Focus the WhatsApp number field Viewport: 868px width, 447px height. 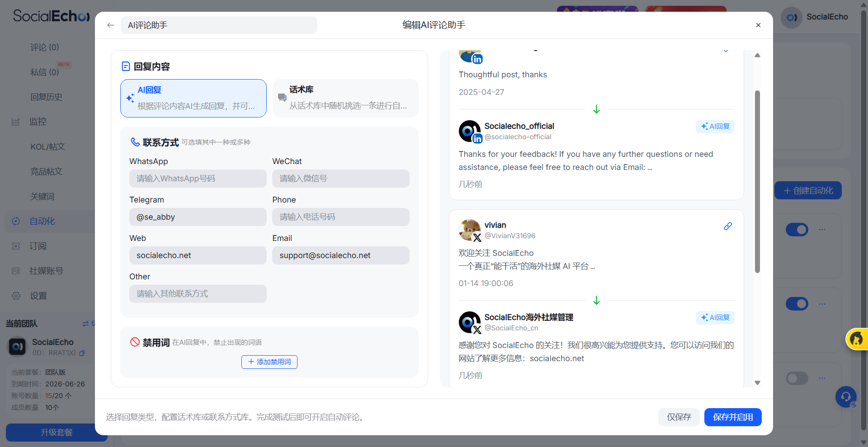point(198,179)
